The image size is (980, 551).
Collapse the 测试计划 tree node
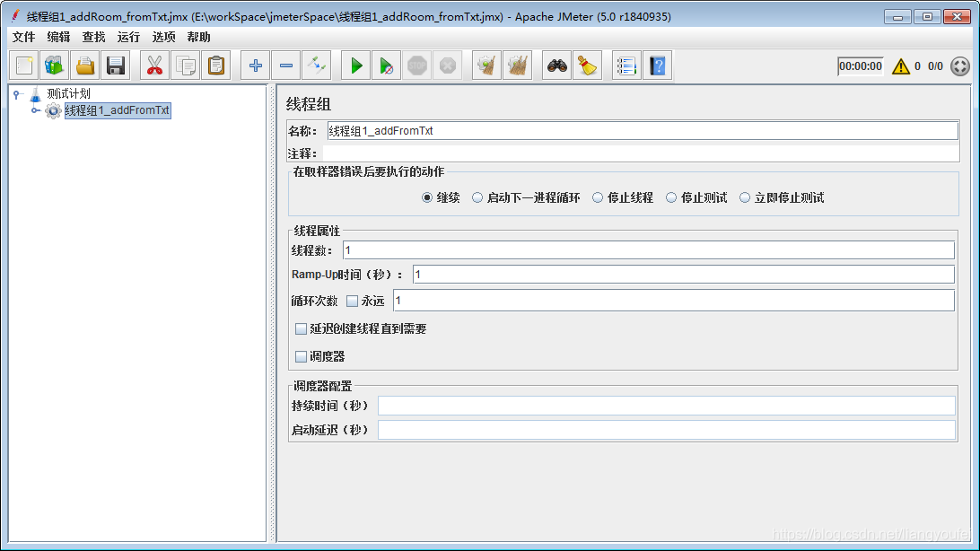point(17,94)
